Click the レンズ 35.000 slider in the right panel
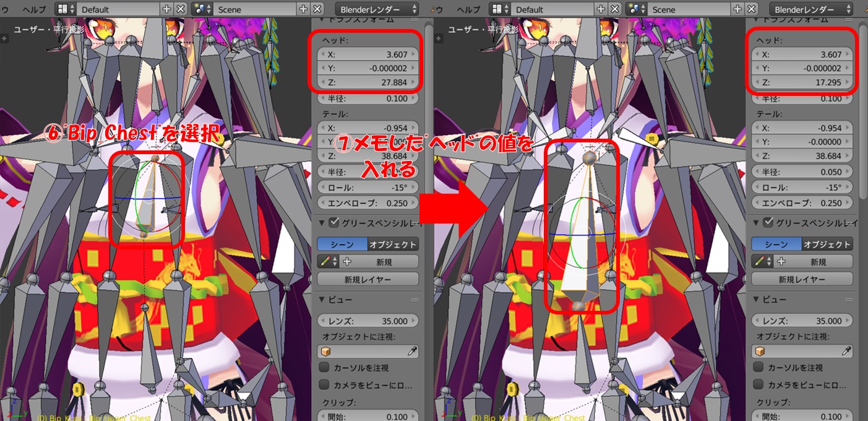 (x=802, y=321)
